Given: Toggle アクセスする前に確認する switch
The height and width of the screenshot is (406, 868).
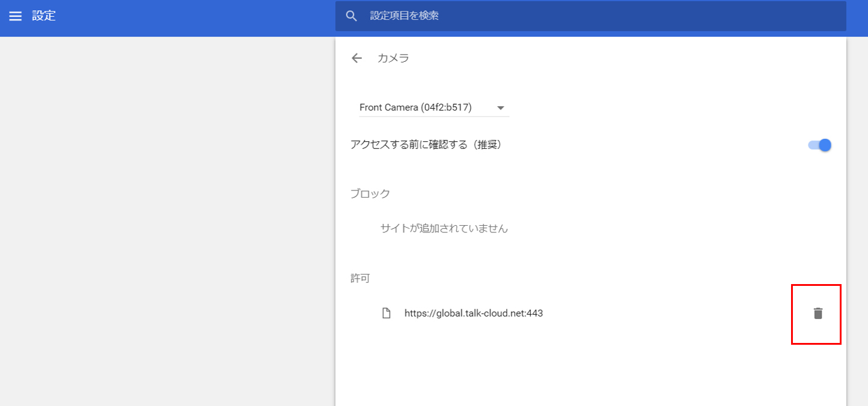Looking at the screenshot, I should 820,145.
